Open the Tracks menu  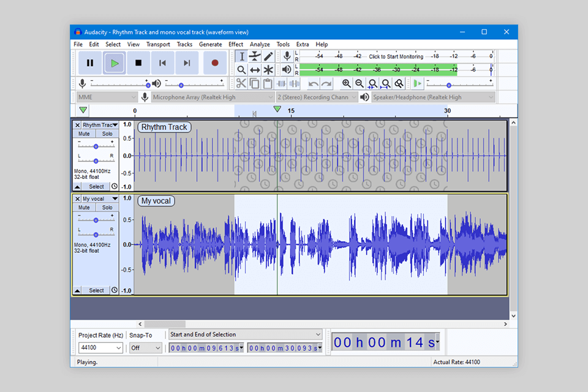point(184,44)
